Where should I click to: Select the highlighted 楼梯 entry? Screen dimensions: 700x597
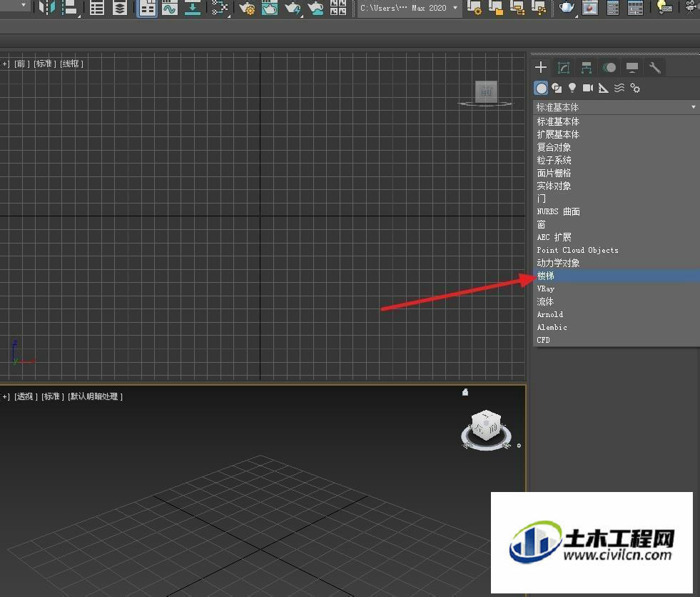[x=617, y=276]
